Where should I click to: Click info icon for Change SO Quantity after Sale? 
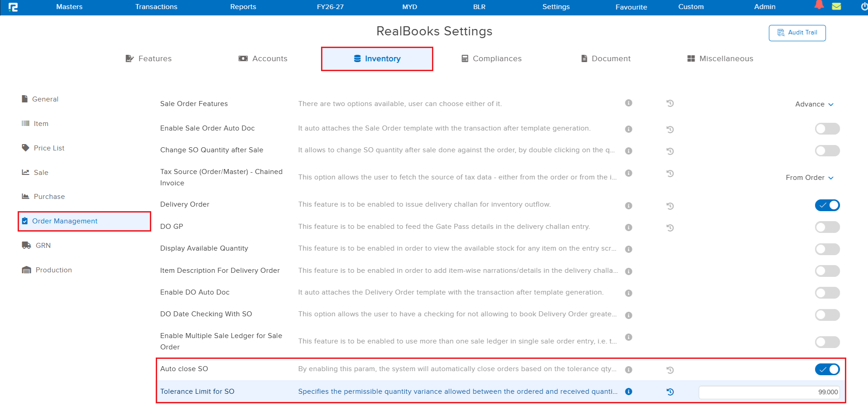[x=628, y=151]
